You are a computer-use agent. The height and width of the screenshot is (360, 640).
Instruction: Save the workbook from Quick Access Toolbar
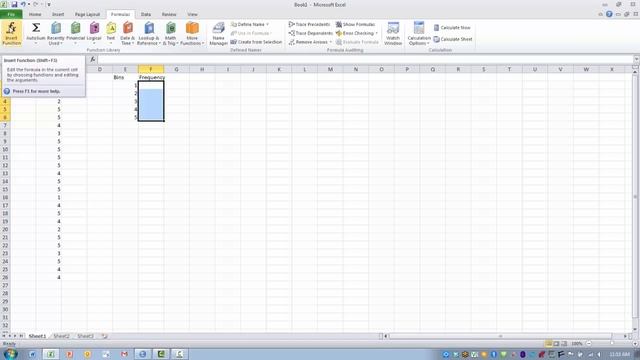click(14, 4)
